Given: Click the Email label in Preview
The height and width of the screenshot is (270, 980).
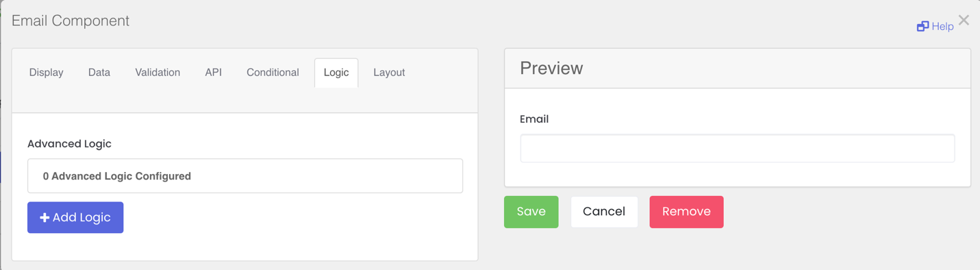Looking at the screenshot, I should 534,119.
